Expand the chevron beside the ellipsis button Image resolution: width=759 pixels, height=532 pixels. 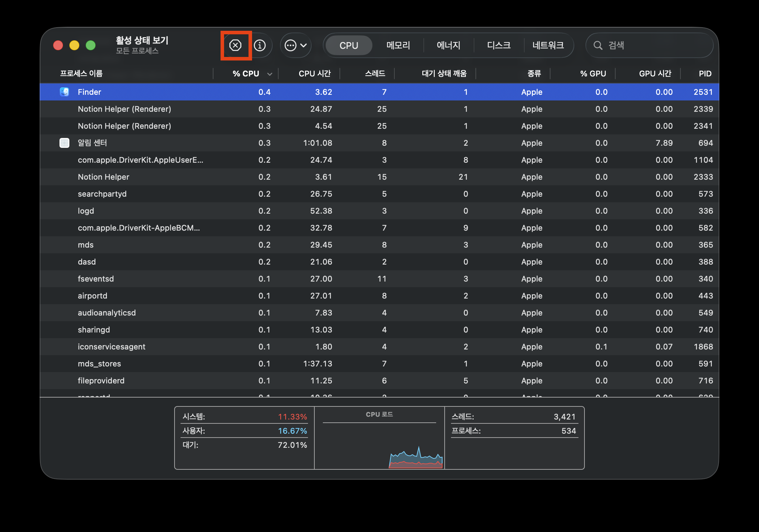(x=304, y=45)
